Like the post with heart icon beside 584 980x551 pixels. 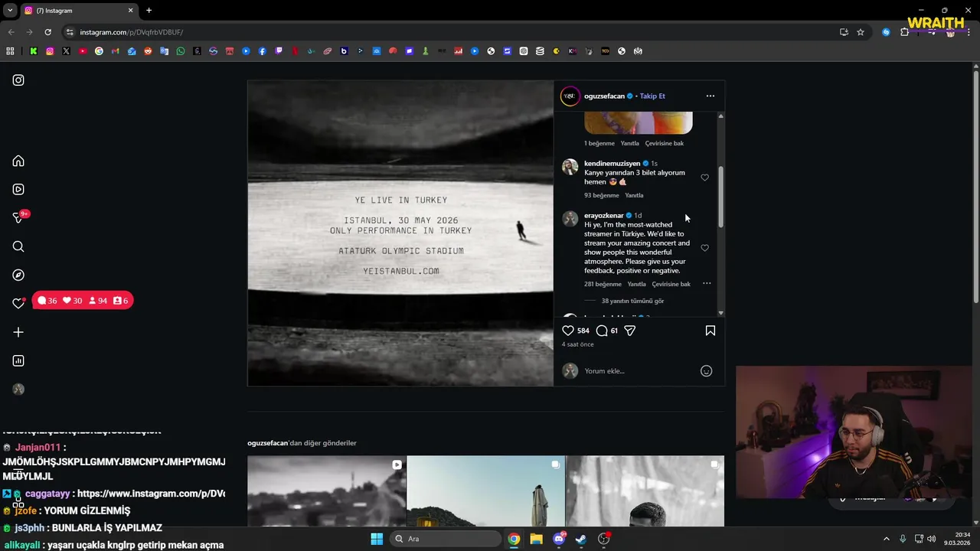[568, 331]
